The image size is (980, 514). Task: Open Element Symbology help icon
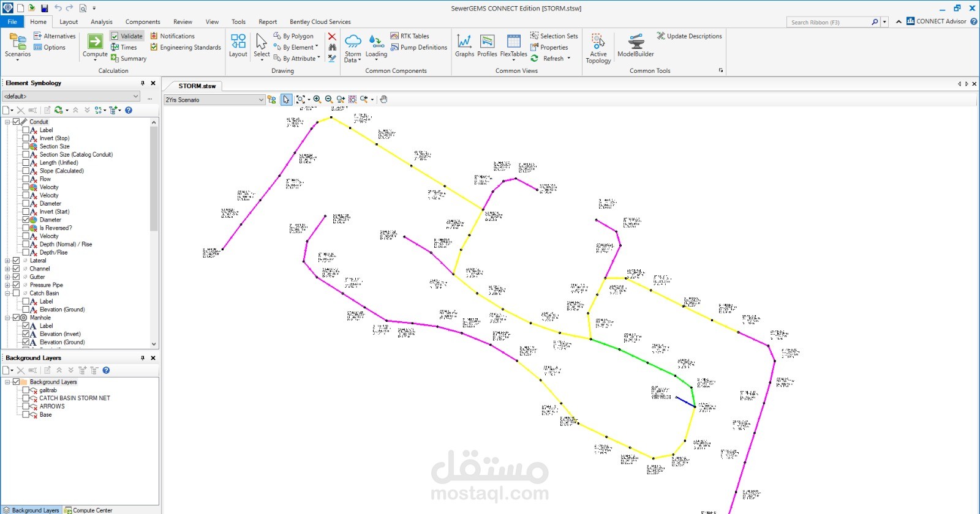(x=129, y=110)
